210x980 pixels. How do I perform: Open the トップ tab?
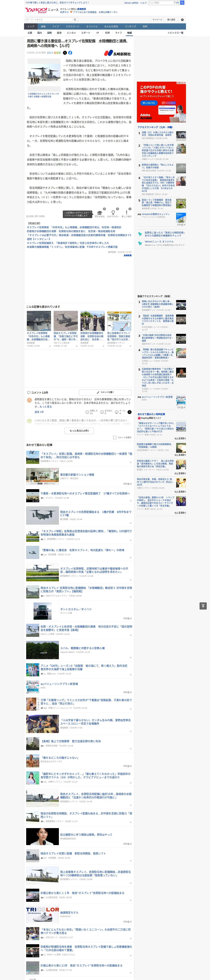31,27
